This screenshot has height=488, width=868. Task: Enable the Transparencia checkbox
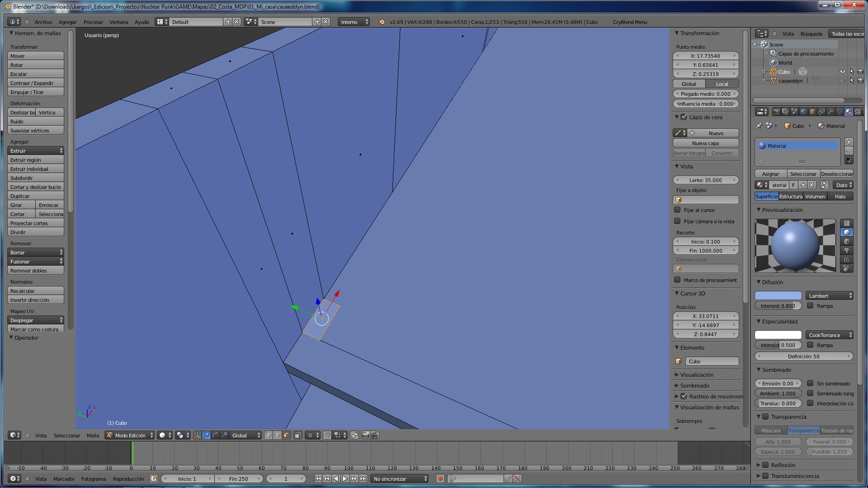(765, 417)
